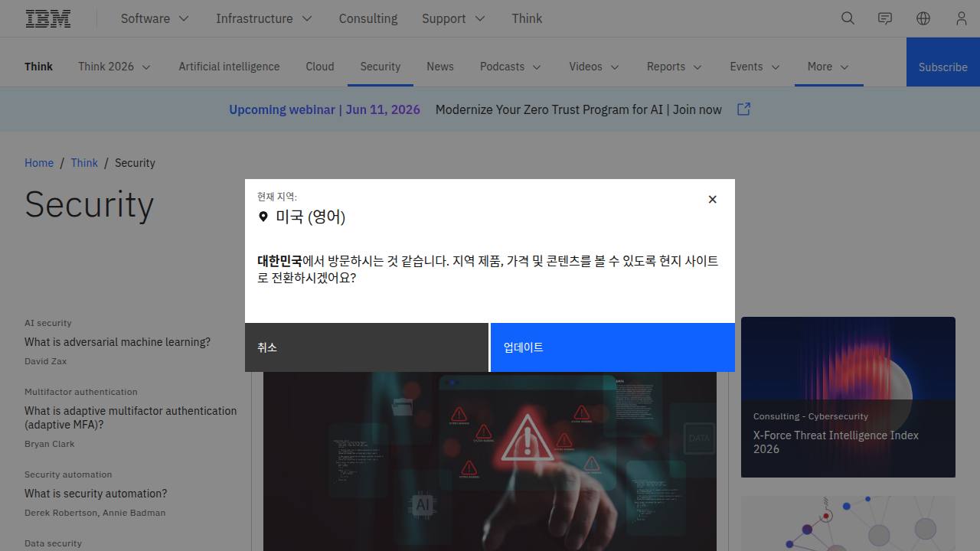This screenshot has width=980, height=551.
Task: Open adaptive multifactor authentication article
Action: pyautogui.click(x=131, y=418)
